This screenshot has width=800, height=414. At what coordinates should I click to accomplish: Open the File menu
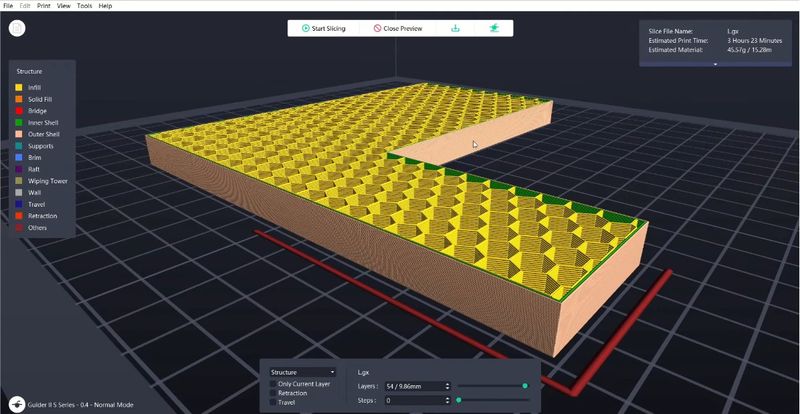[x=8, y=6]
